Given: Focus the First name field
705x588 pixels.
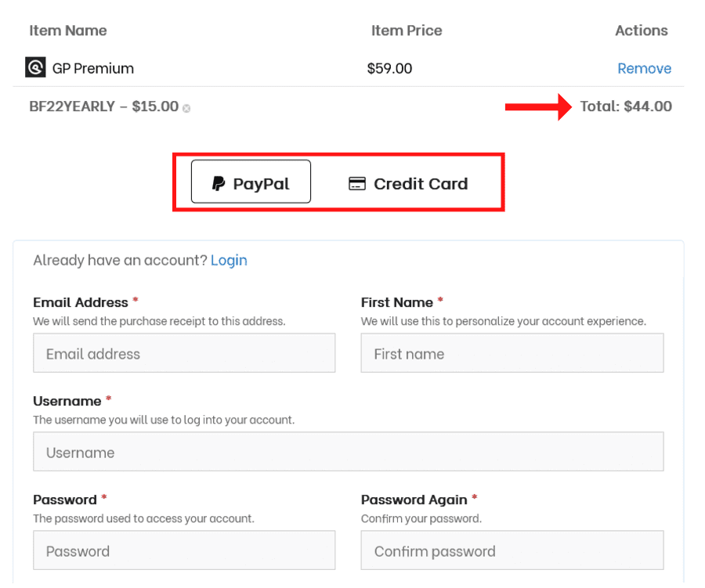Looking at the screenshot, I should 512,353.
